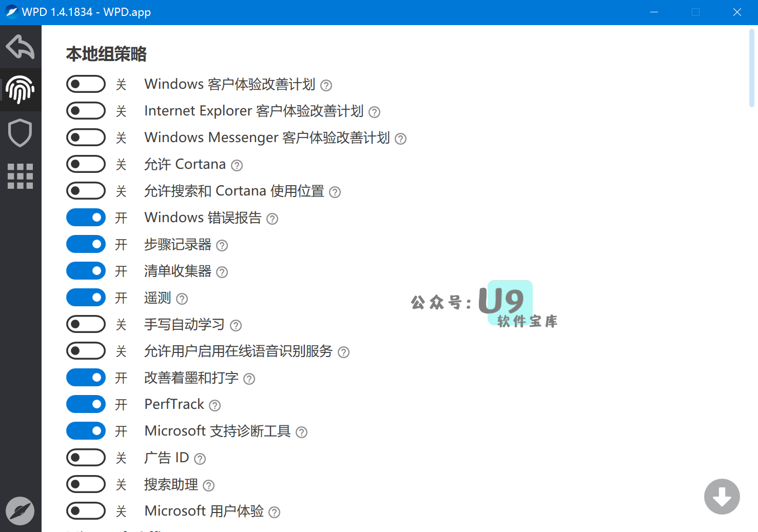This screenshot has height=532, width=758.
Task: Enable the 手写自动学习 switch
Action: coord(86,324)
